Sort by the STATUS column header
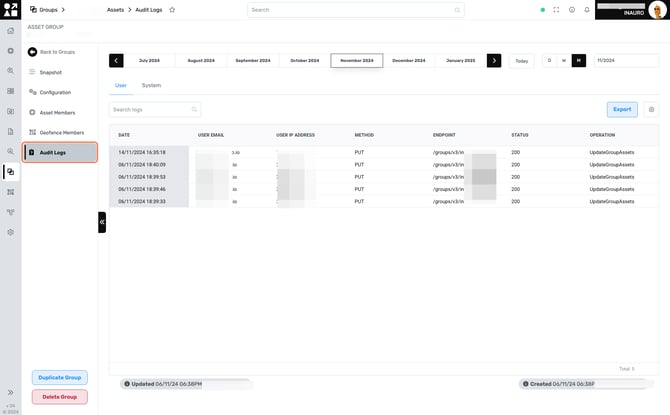This screenshot has height=415, width=670. [520, 135]
